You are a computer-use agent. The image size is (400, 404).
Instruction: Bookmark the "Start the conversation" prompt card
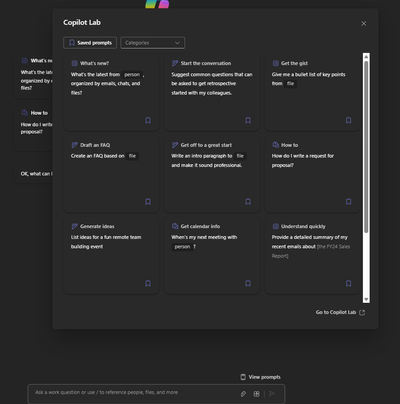pos(248,120)
